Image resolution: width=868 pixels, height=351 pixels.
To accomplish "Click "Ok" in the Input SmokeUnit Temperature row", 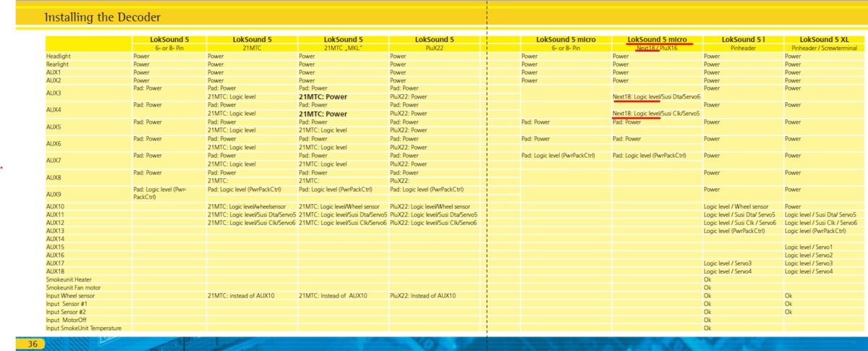I will [707, 328].
